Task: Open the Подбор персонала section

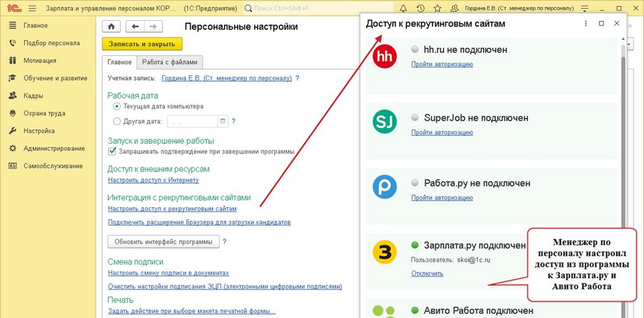Action: [x=52, y=43]
